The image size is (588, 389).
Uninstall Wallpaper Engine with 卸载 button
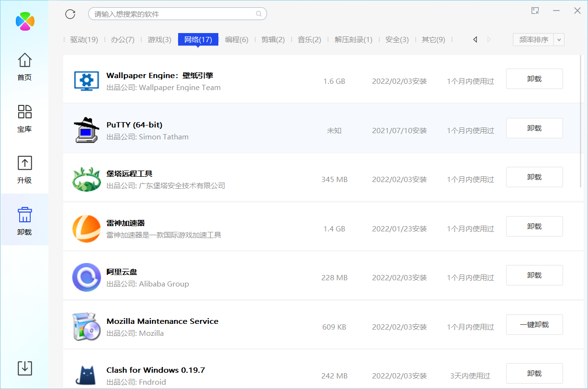534,79
